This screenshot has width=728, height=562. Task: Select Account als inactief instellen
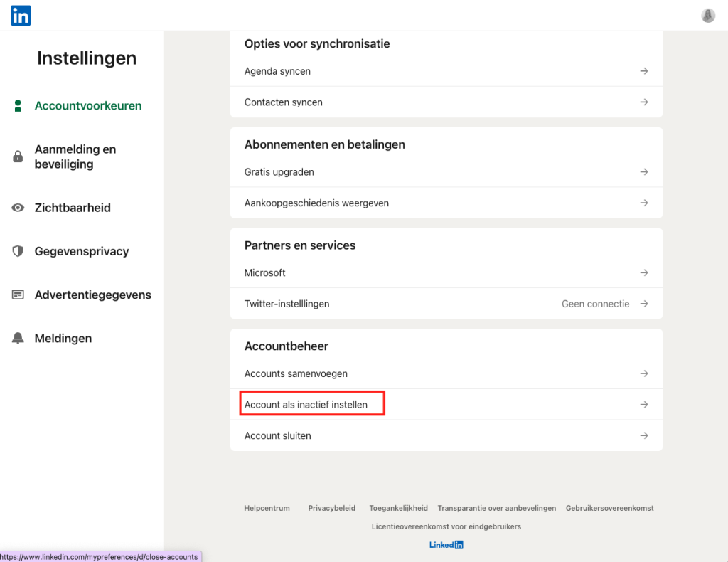(306, 405)
